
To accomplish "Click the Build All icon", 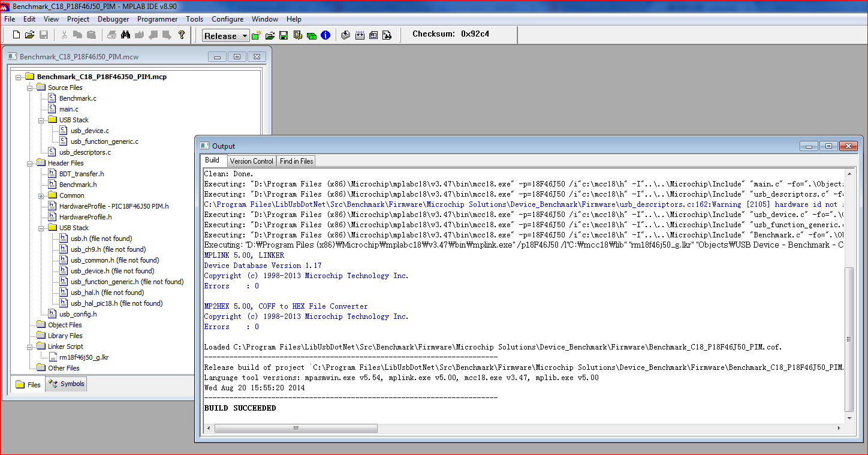I will tap(360, 35).
